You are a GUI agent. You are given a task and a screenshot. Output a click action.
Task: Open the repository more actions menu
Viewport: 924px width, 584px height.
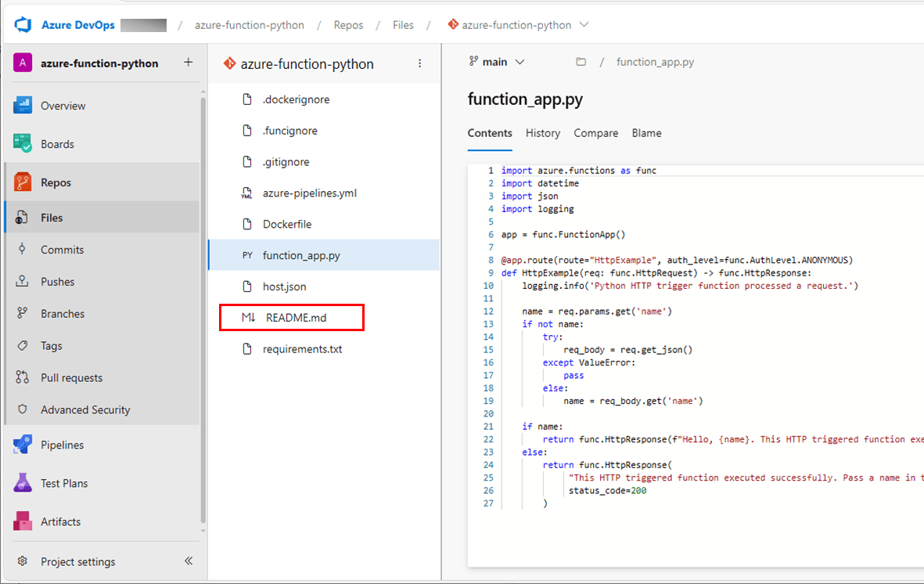[x=419, y=63]
